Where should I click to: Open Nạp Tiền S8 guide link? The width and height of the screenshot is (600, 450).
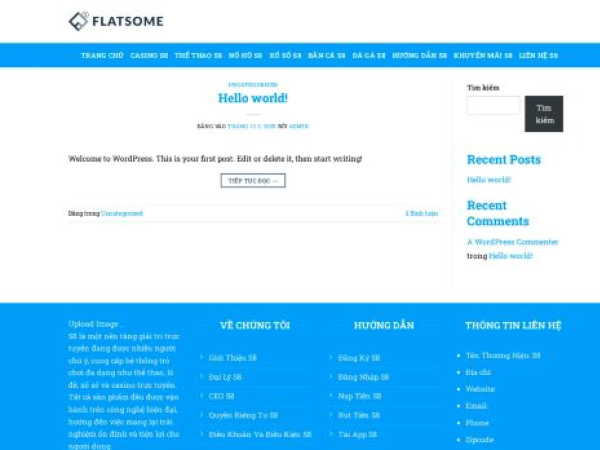tap(359, 396)
